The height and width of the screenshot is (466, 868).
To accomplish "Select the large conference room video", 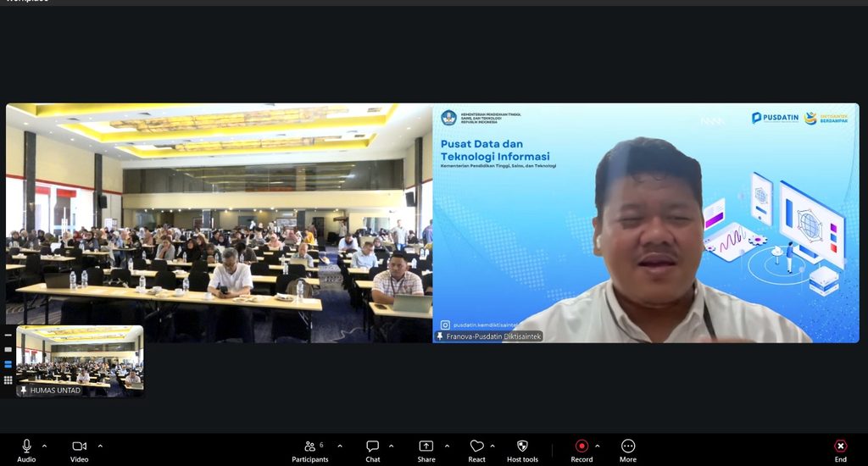I will 220,223.
